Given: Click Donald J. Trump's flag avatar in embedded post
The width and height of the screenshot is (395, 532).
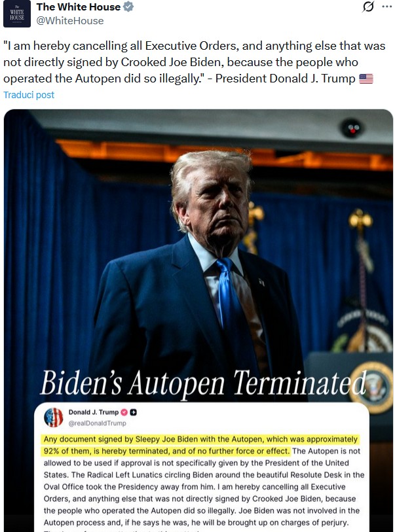Looking at the screenshot, I should pos(54,417).
